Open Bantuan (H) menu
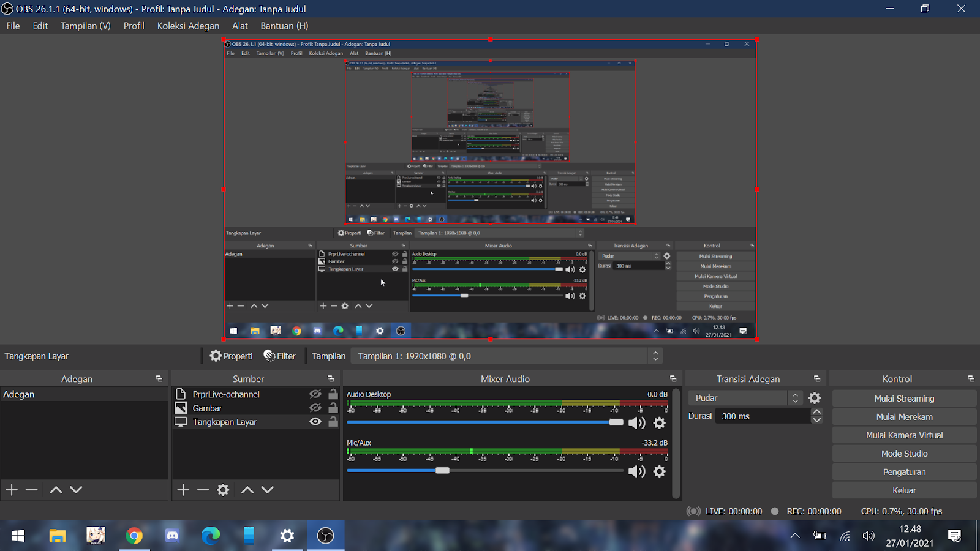 coord(284,26)
